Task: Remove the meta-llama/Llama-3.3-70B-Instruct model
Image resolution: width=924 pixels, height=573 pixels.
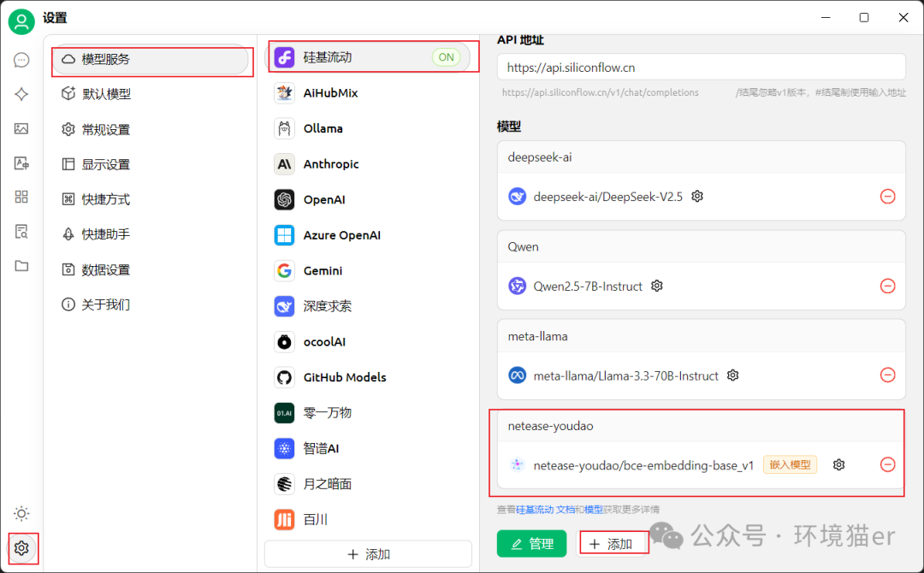Action: [x=887, y=375]
